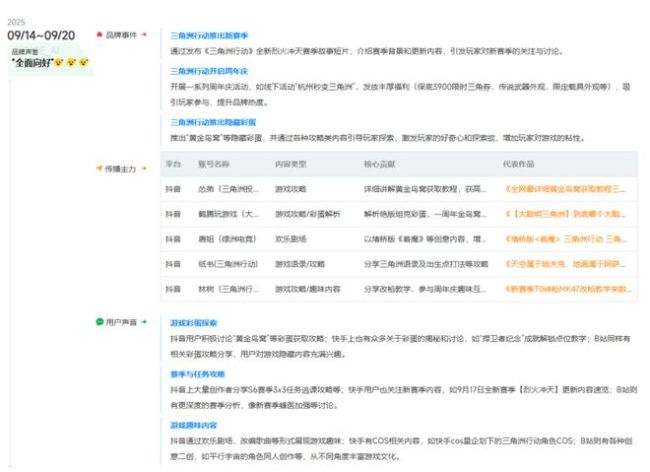Select the account name cell in the first table row
This screenshot has width=650, height=472.
[x=228, y=189]
